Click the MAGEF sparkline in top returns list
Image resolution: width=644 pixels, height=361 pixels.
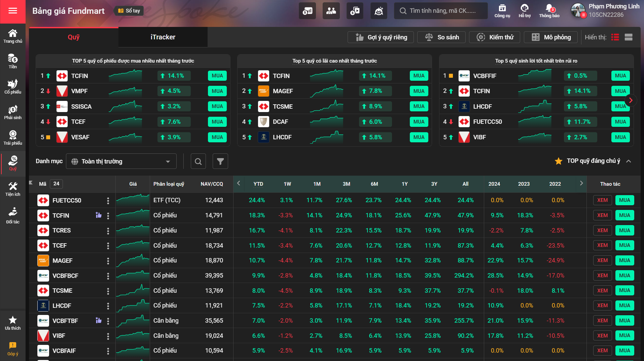(x=326, y=91)
